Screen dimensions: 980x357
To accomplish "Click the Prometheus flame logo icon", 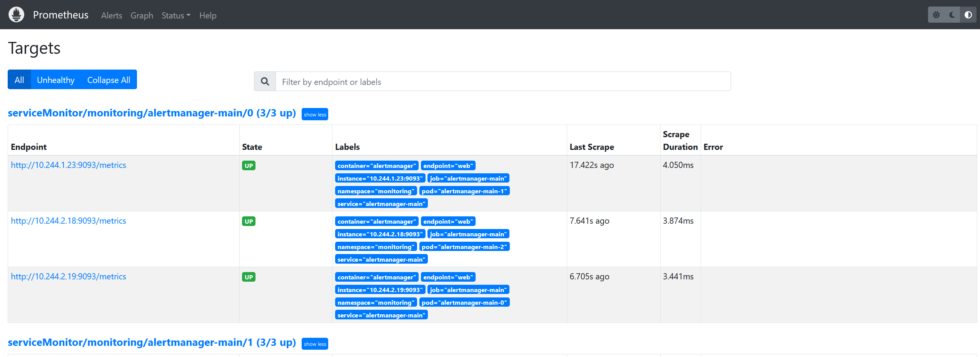I will pos(16,15).
